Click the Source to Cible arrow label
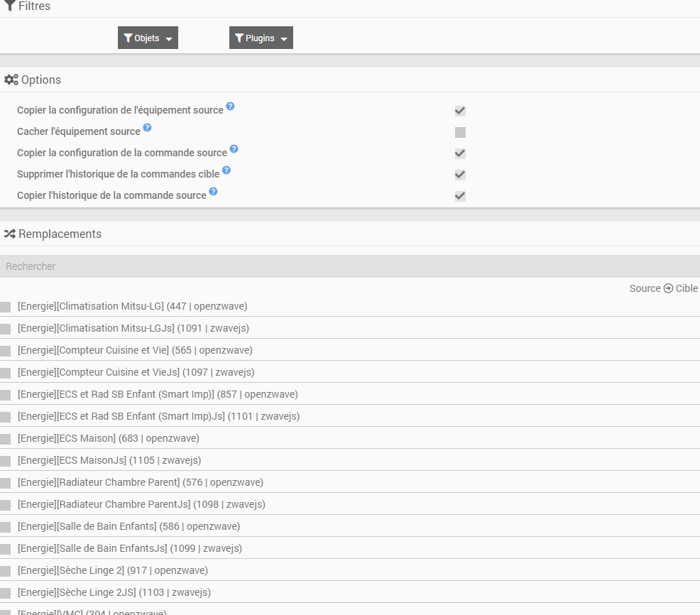The image size is (700, 615). click(x=663, y=288)
